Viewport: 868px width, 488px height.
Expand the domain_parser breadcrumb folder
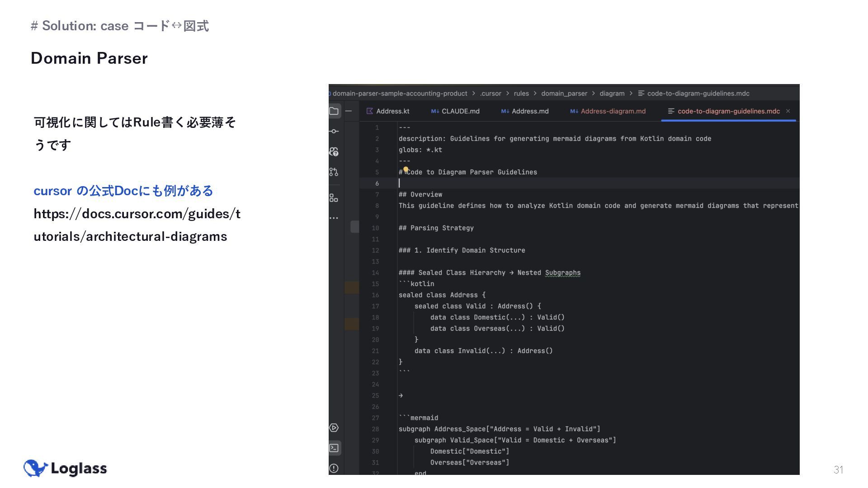pyautogui.click(x=564, y=94)
